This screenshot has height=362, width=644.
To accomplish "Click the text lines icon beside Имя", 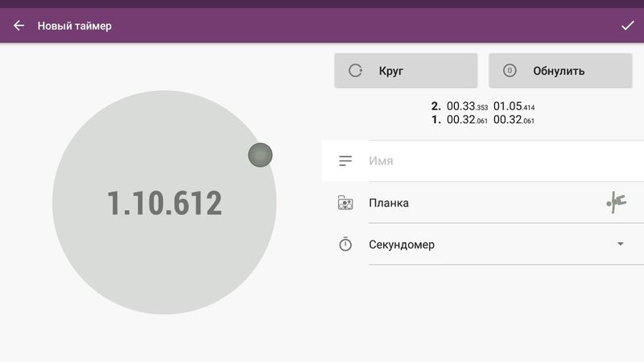I will (345, 160).
